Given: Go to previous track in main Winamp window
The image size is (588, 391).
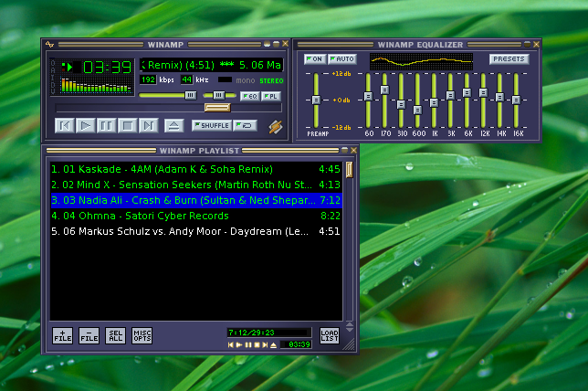Looking at the screenshot, I should click(64, 126).
